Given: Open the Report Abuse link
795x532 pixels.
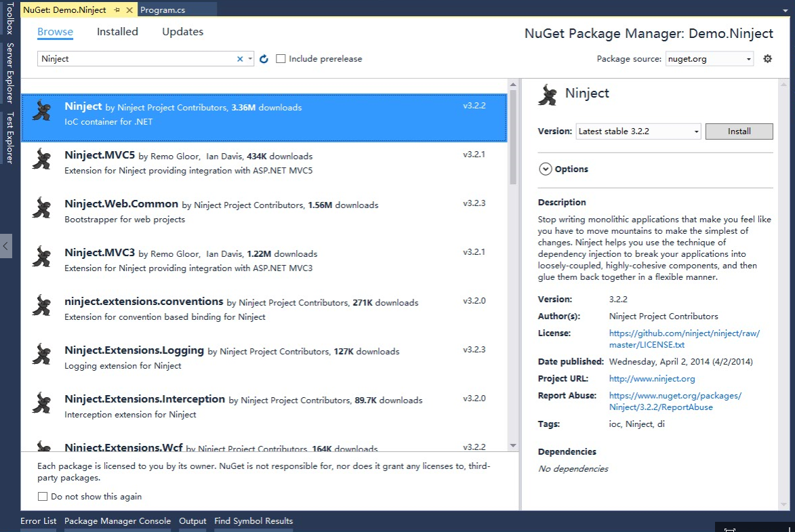Looking at the screenshot, I should (x=675, y=401).
